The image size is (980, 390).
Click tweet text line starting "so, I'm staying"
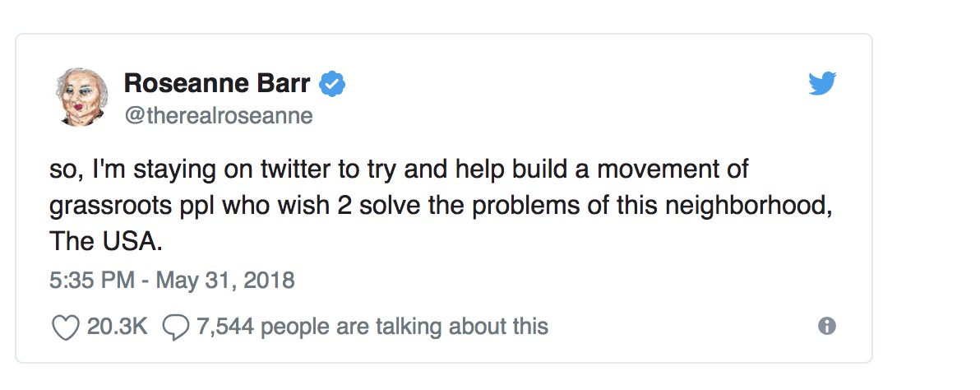[x=399, y=170]
